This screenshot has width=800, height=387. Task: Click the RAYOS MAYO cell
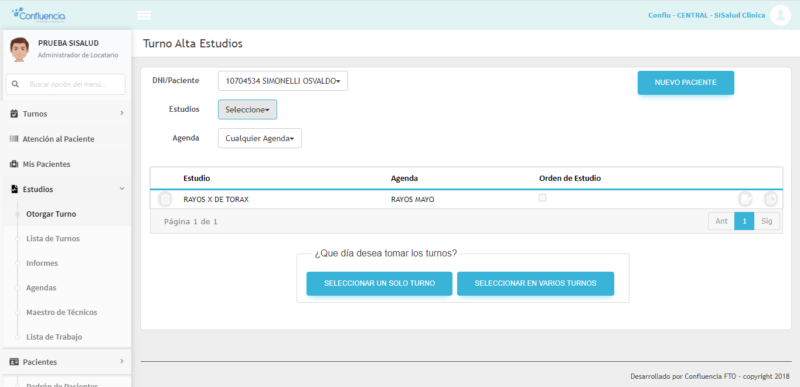point(412,199)
